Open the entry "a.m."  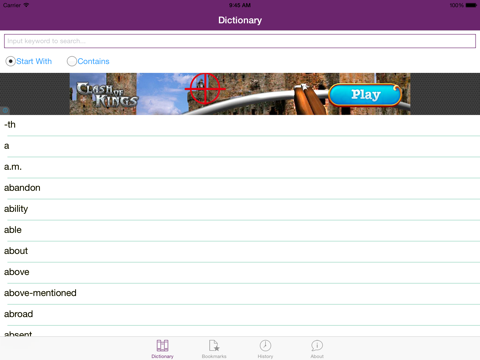click(240, 167)
